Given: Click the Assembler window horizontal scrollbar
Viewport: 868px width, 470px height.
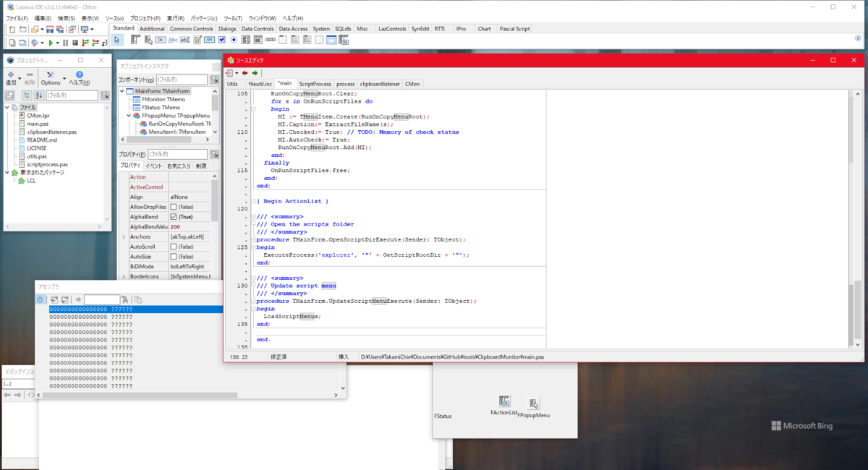Looking at the screenshot, I should 140,396.
